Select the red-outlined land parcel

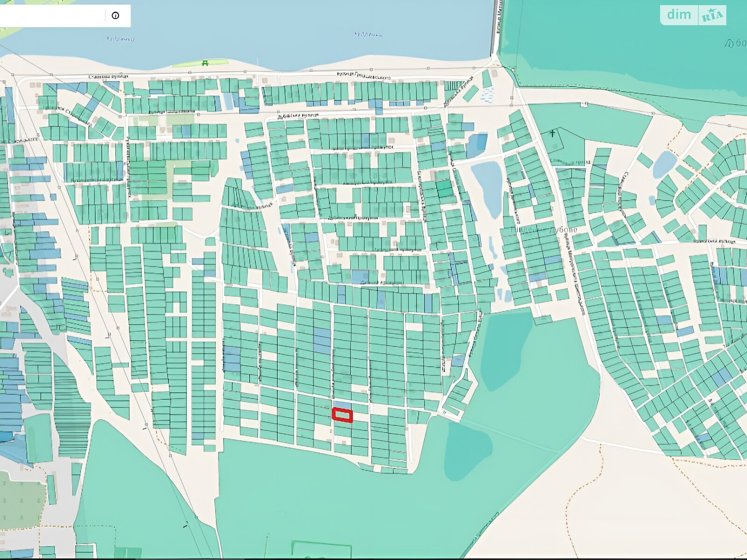coord(342,415)
